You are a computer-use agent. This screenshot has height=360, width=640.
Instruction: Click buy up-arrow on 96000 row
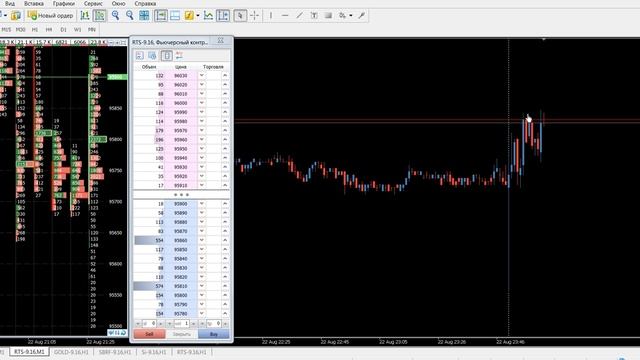point(225,103)
